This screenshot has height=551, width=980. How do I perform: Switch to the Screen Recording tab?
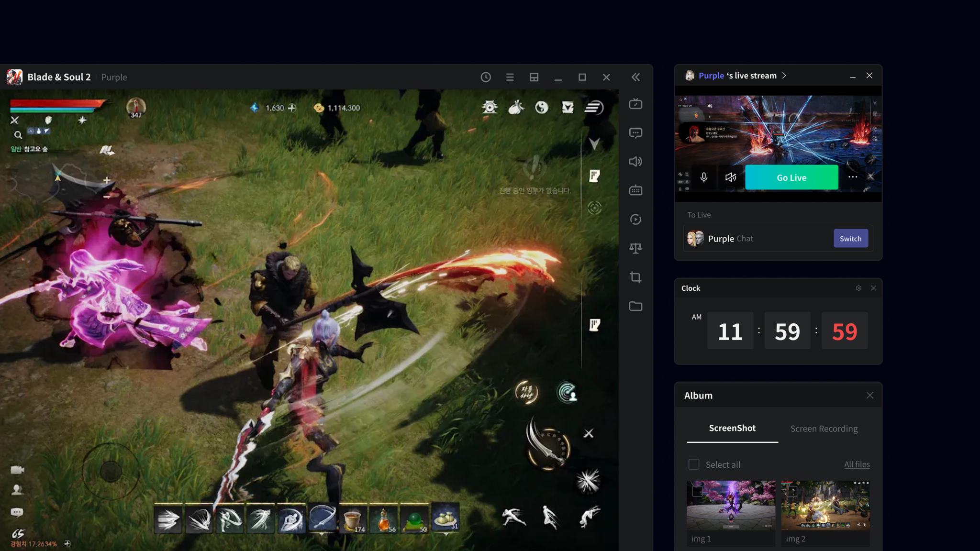(824, 429)
